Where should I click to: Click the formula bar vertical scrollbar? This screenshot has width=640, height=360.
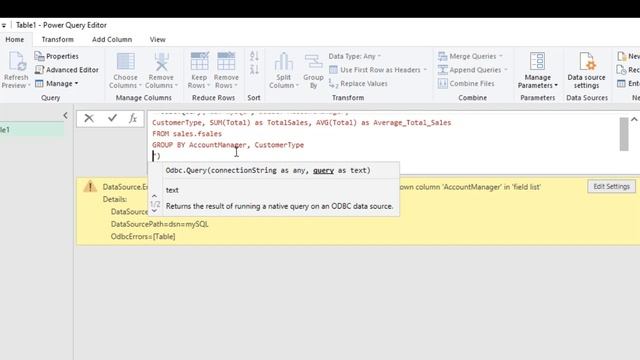tap(624, 134)
